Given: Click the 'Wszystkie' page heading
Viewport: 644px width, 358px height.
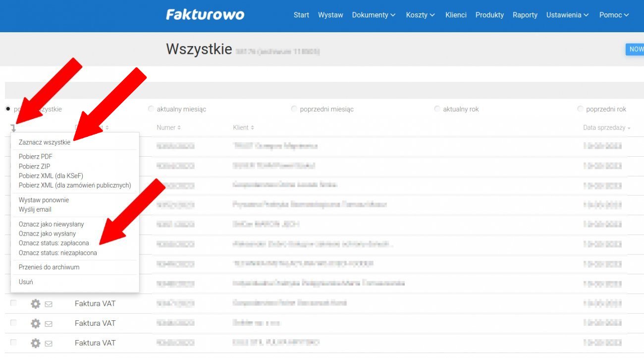Looking at the screenshot, I should pyautogui.click(x=199, y=49).
